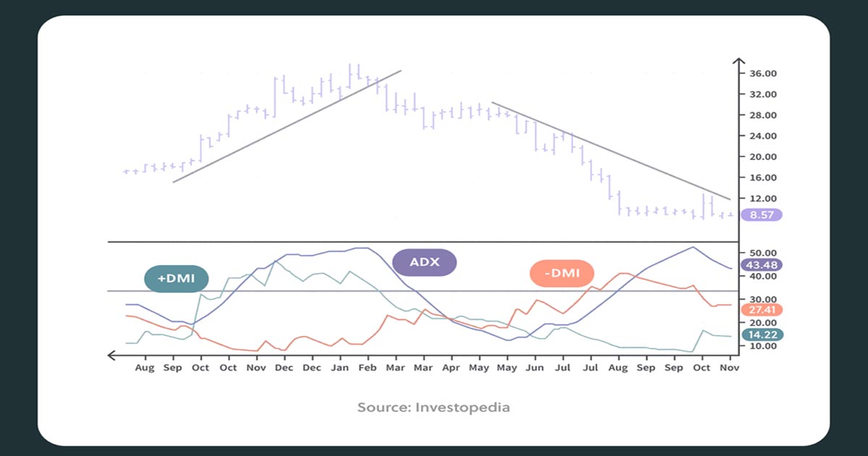Select the Feb month label
The image size is (868, 456).
[367, 368]
